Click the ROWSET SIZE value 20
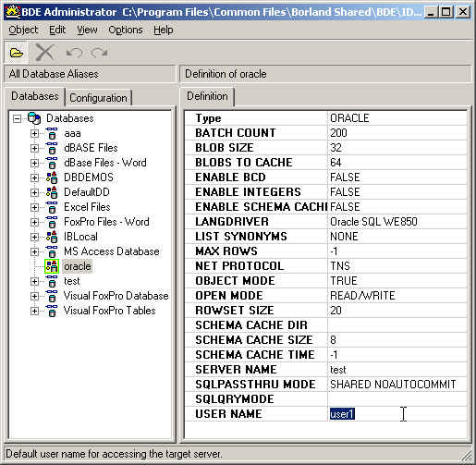The image size is (476, 465). [336, 311]
